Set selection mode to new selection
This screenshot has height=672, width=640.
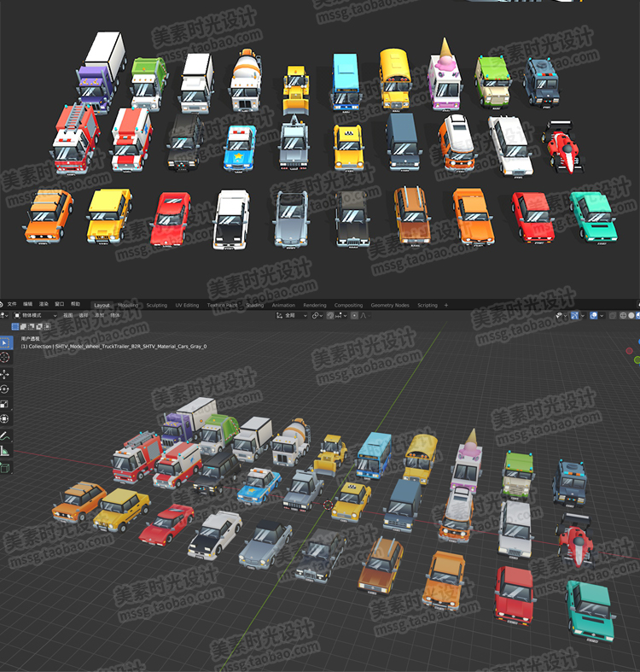click(15, 326)
